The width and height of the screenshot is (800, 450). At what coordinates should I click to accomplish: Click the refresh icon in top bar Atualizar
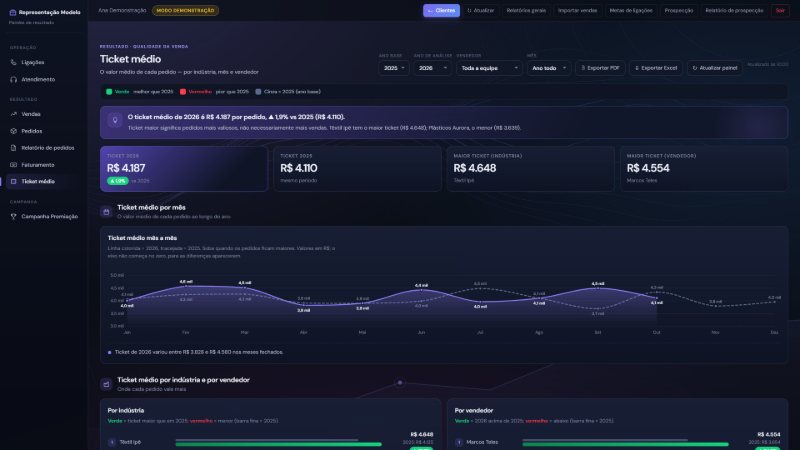point(469,10)
